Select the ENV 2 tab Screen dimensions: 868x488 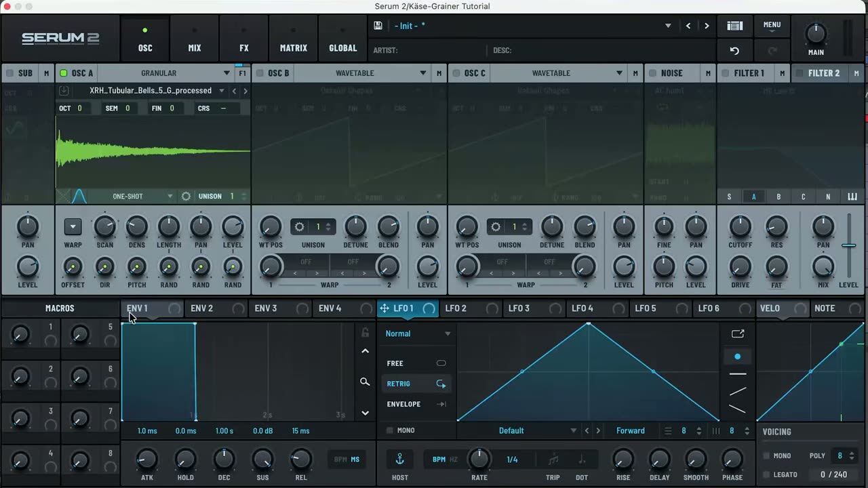[x=216, y=308]
